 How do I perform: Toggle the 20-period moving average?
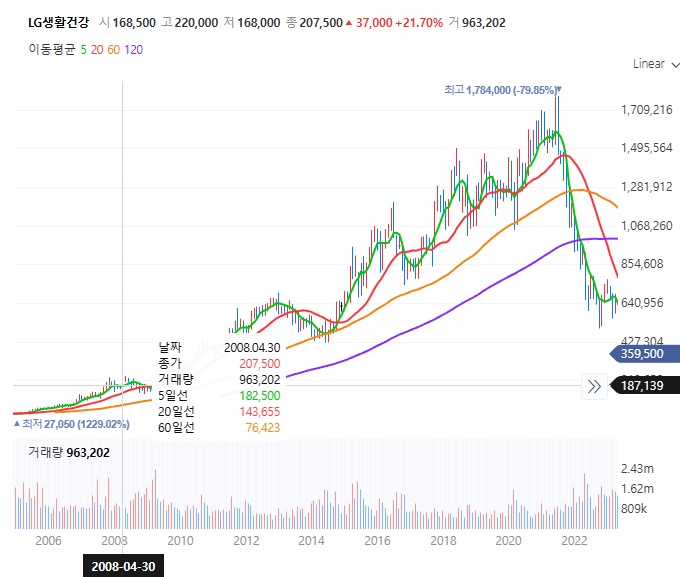pos(97,50)
